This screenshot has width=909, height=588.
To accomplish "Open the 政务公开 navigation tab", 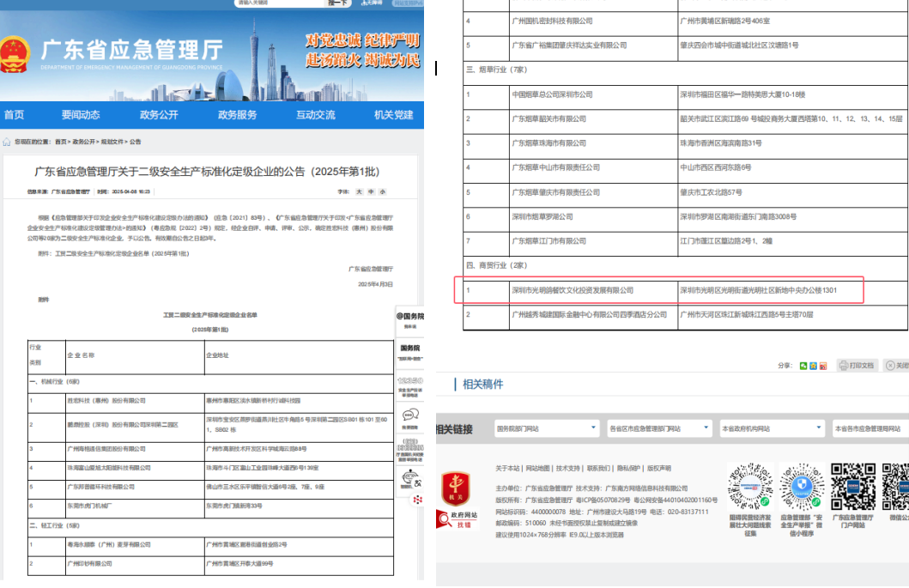I will pyautogui.click(x=159, y=115).
